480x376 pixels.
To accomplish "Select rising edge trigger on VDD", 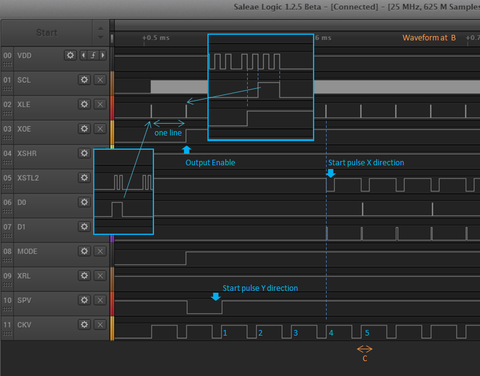I will tap(93, 55).
